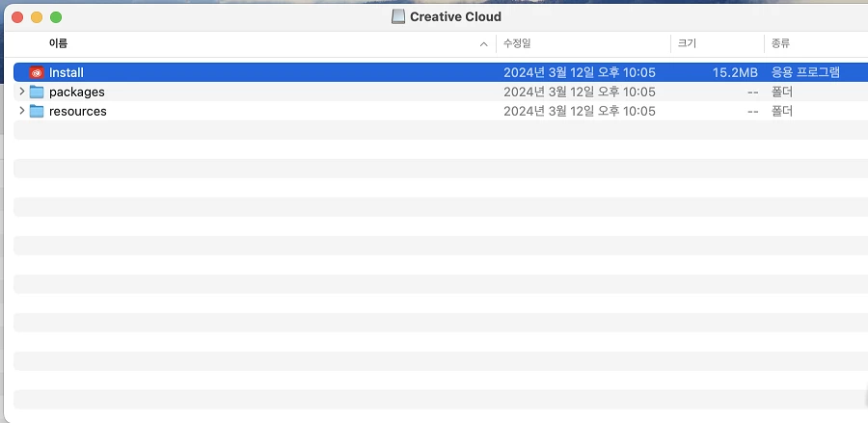Click the Creative Cloud window title text
868x423 pixels.
[455, 16]
